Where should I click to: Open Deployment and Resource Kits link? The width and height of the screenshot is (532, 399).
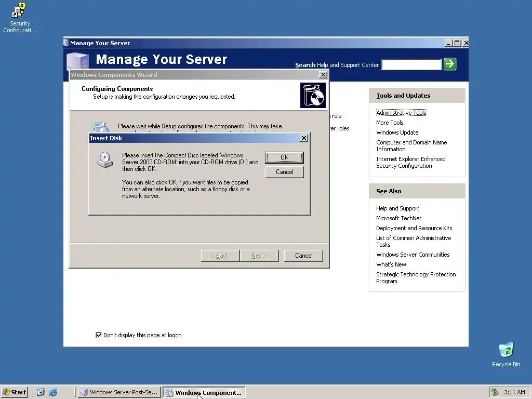coord(414,228)
